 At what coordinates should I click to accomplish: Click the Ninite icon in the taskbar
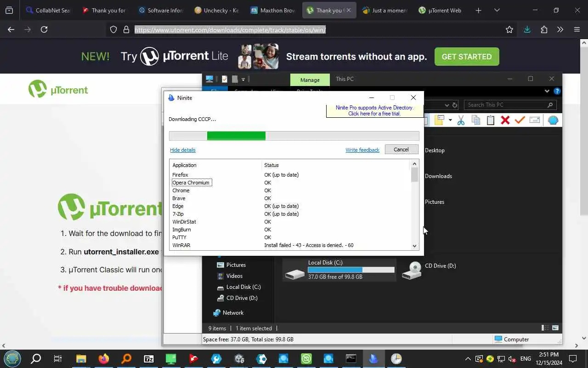click(373, 359)
